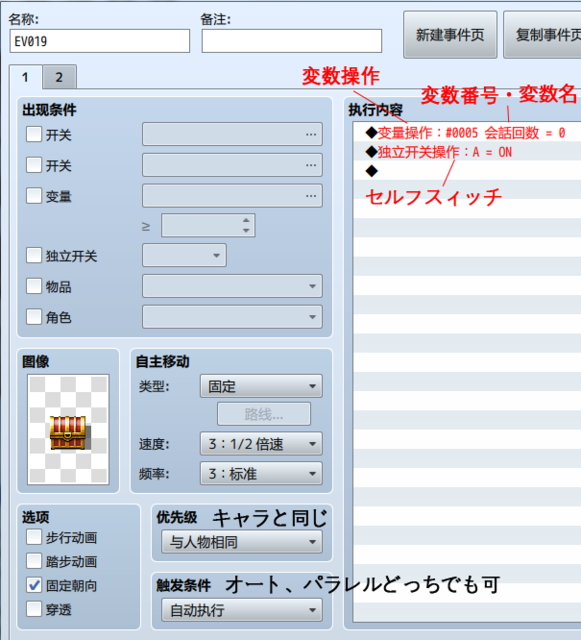
Task: Select the 独立开关操作 A = ON line
Action: [467, 152]
